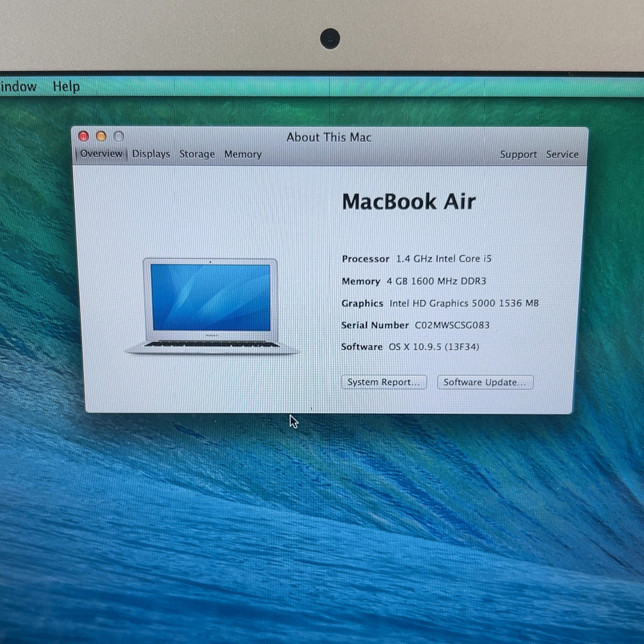
Task: Switch to the Overview tab
Action: (101, 153)
